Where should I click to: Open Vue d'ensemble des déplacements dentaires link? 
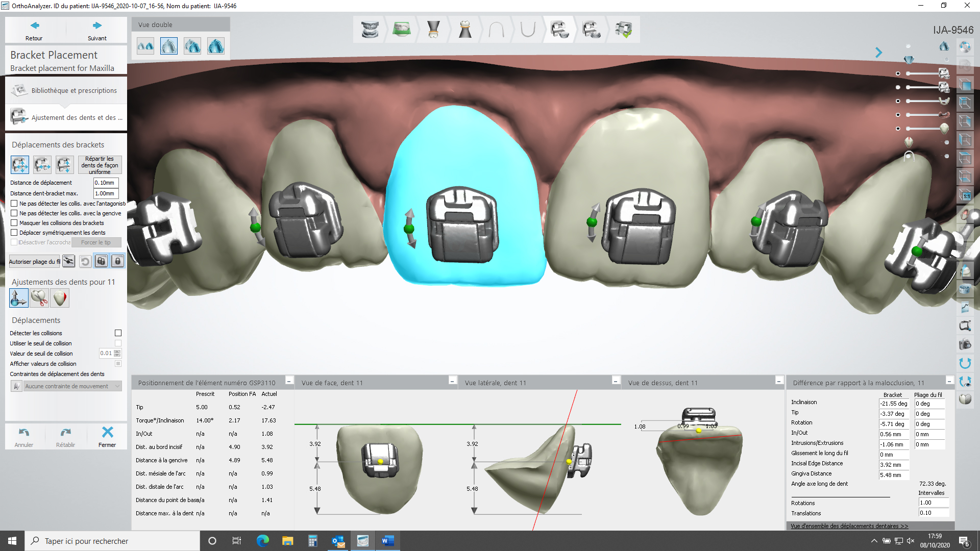click(x=849, y=526)
